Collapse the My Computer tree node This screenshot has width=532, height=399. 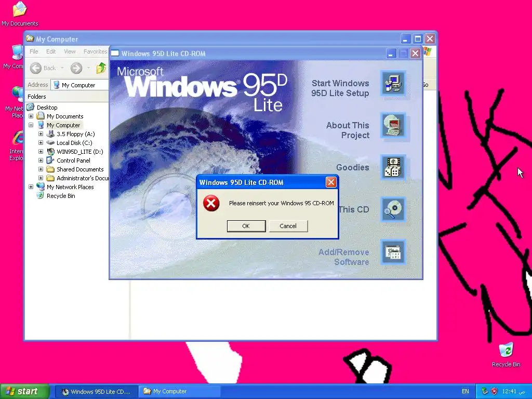(31, 125)
